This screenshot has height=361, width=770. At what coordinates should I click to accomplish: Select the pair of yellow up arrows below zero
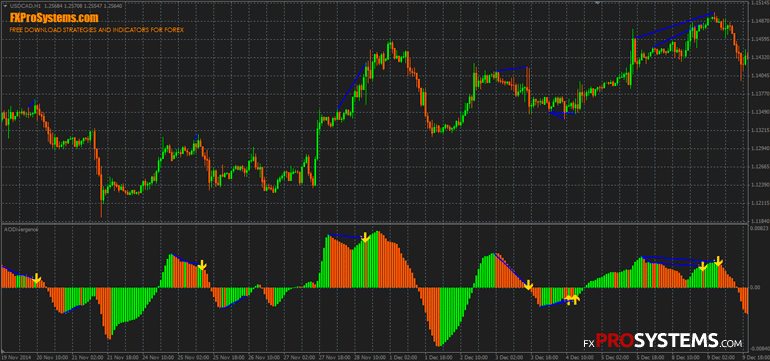coord(573,300)
